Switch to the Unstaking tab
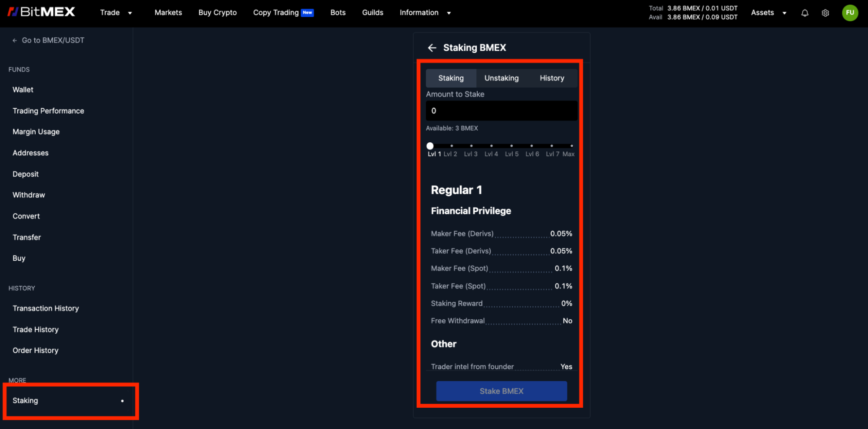 502,78
